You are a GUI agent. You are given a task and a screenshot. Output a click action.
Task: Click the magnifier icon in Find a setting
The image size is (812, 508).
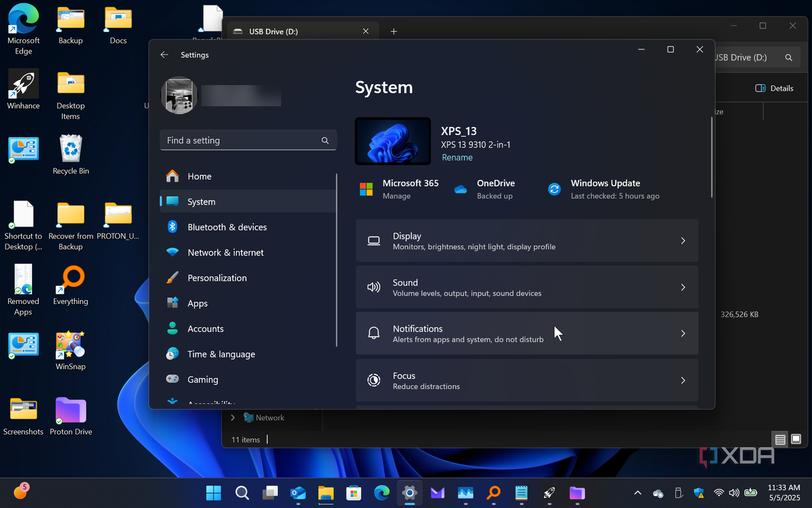[325, 140]
